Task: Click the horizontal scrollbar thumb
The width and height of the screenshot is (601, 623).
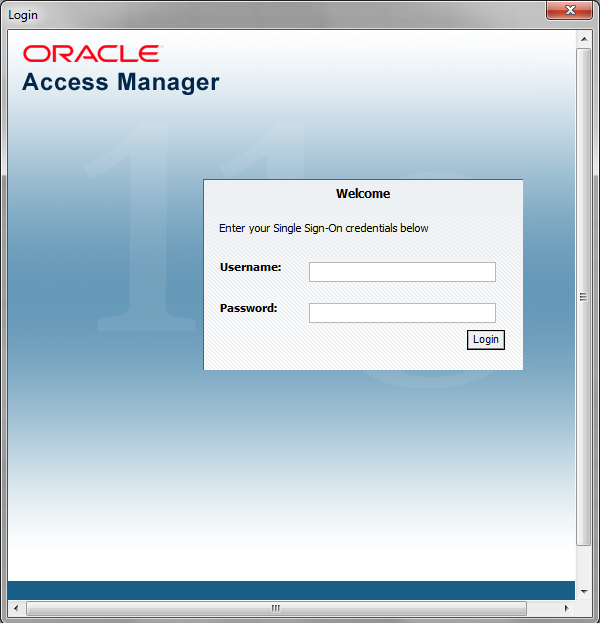Action: (x=276, y=608)
